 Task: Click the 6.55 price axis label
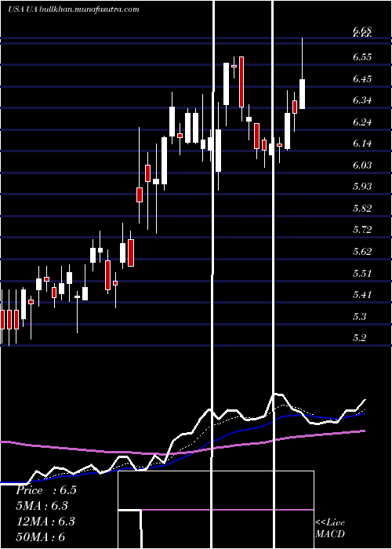click(362, 57)
